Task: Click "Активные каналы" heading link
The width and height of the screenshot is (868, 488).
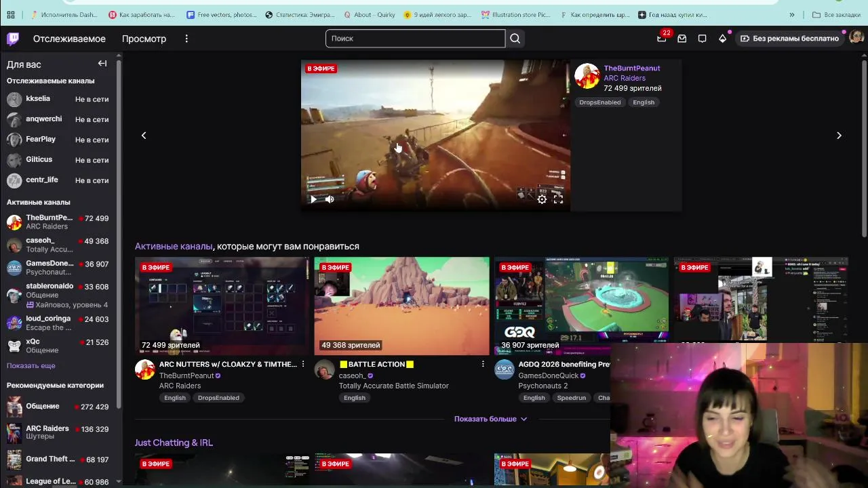Action: tap(174, 247)
